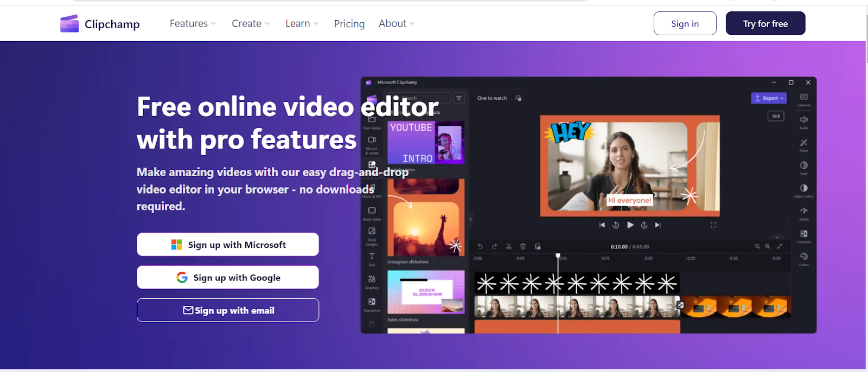Screen dimensions: 868x372
Task: Expand the About menu
Action: (x=397, y=23)
